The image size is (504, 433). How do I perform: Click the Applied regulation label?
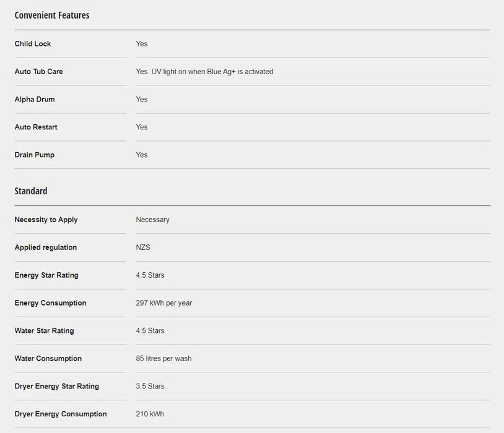click(46, 247)
